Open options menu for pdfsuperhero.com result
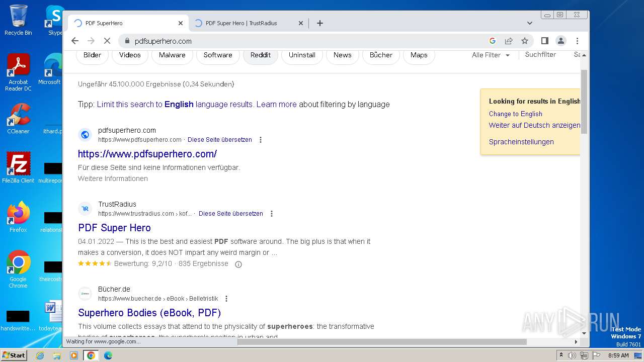Viewport: 644px width, 362px height. pyautogui.click(x=261, y=140)
